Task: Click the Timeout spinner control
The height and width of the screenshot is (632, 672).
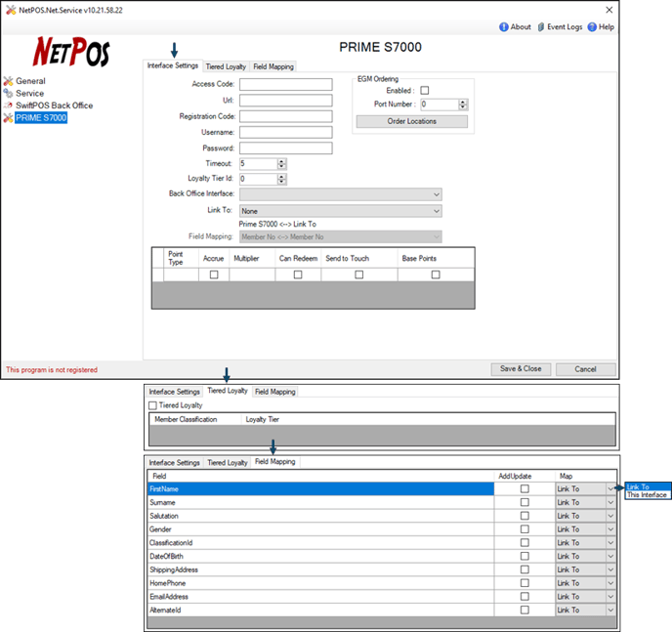Action: 281,164
